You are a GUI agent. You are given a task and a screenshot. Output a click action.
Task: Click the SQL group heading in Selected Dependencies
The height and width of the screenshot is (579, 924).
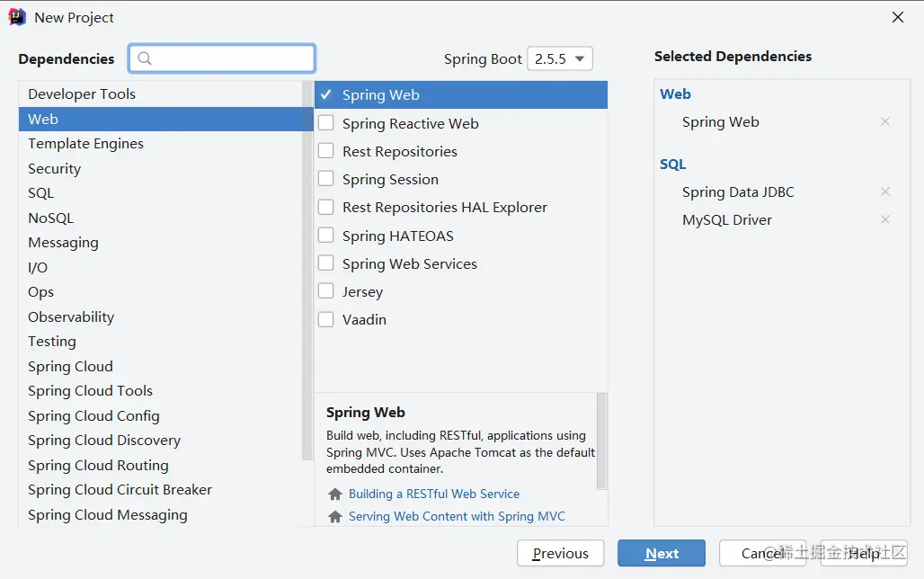pyautogui.click(x=673, y=165)
